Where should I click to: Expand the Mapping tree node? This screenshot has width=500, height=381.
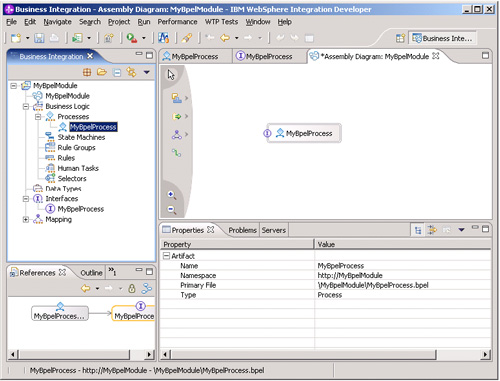click(26, 220)
